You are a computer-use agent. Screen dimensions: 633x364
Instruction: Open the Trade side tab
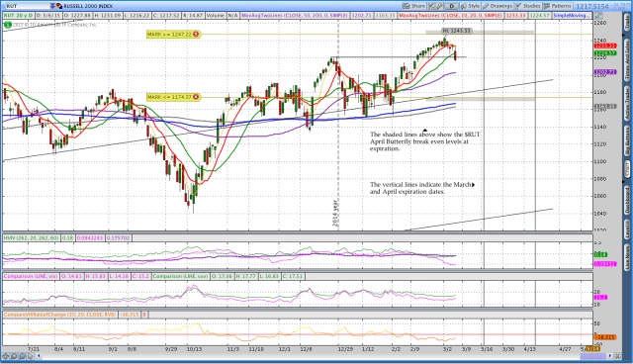click(627, 22)
